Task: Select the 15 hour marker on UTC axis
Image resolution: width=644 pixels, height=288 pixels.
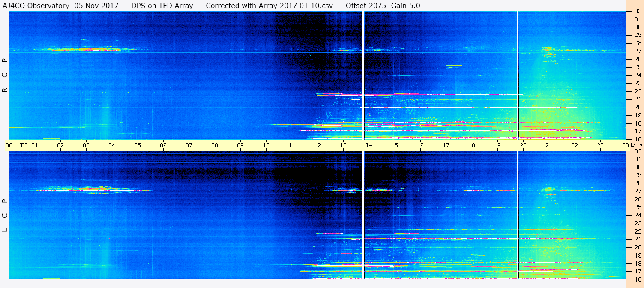Action: coord(395,145)
